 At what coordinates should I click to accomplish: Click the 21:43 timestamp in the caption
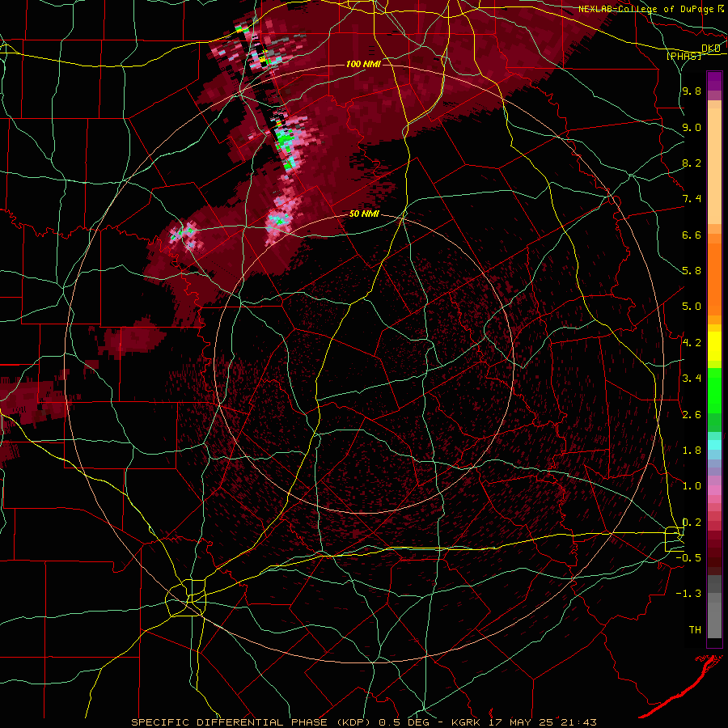[579, 722]
